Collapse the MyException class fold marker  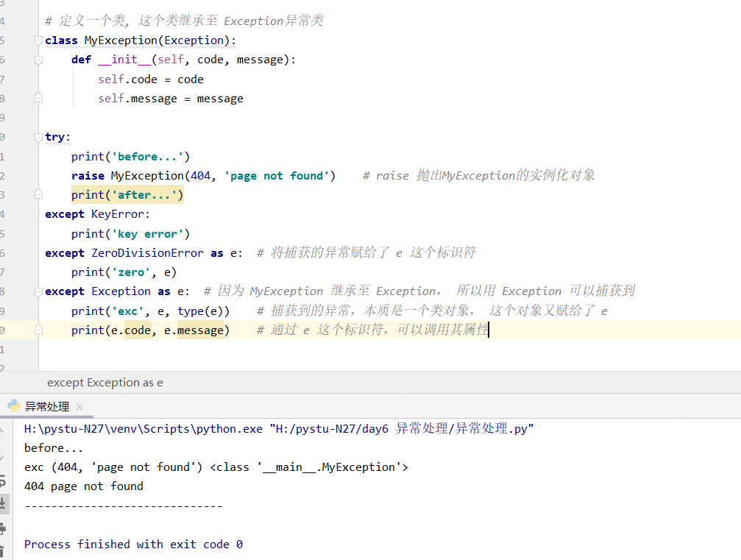pos(38,41)
